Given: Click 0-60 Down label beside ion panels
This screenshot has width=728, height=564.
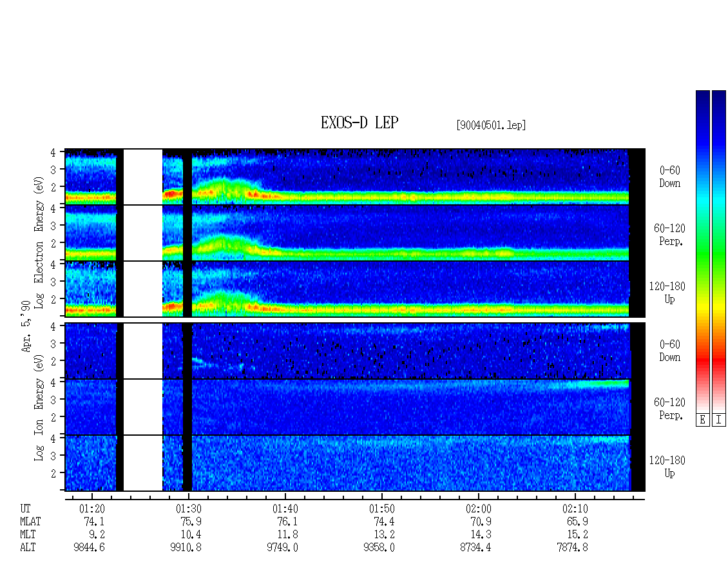Looking at the screenshot, I should 669,351.
